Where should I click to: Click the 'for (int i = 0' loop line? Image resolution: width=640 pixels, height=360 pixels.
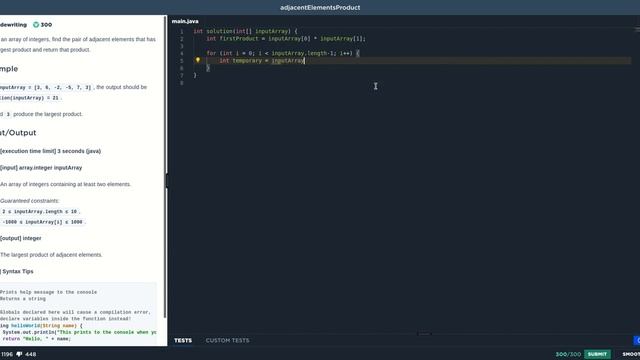[x=283, y=53]
